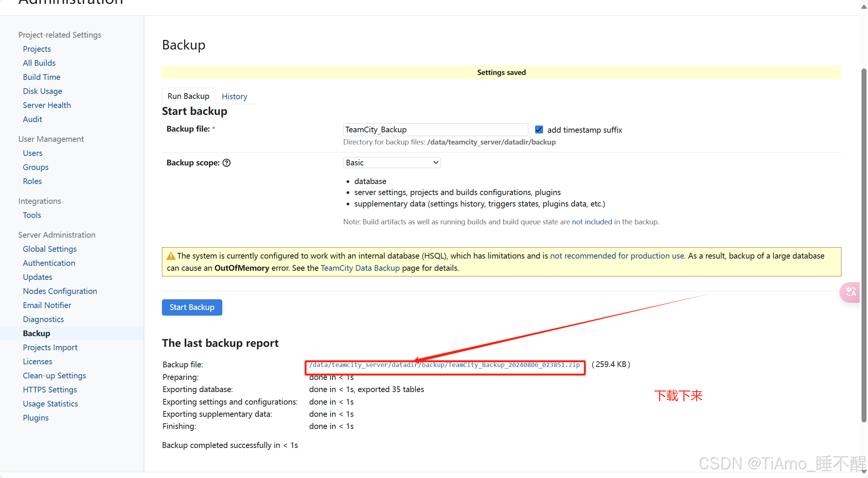Click the Start Backup button

pos(192,307)
